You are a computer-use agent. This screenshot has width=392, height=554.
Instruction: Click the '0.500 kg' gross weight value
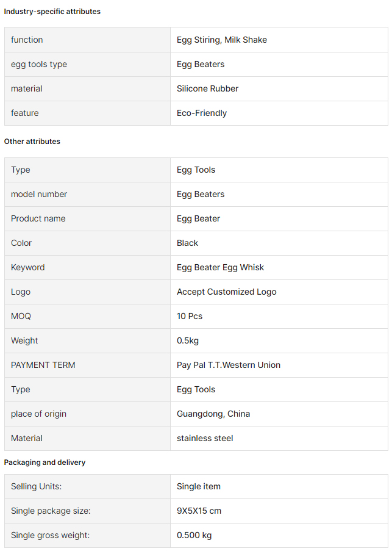coord(194,535)
